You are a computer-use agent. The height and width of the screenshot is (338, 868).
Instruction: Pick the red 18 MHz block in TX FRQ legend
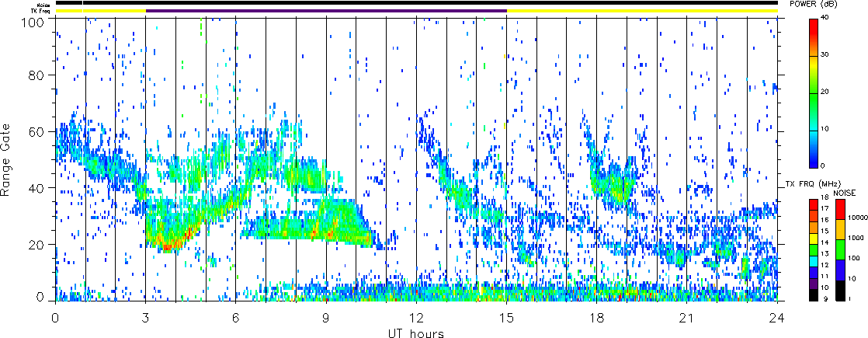[x=814, y=206]
